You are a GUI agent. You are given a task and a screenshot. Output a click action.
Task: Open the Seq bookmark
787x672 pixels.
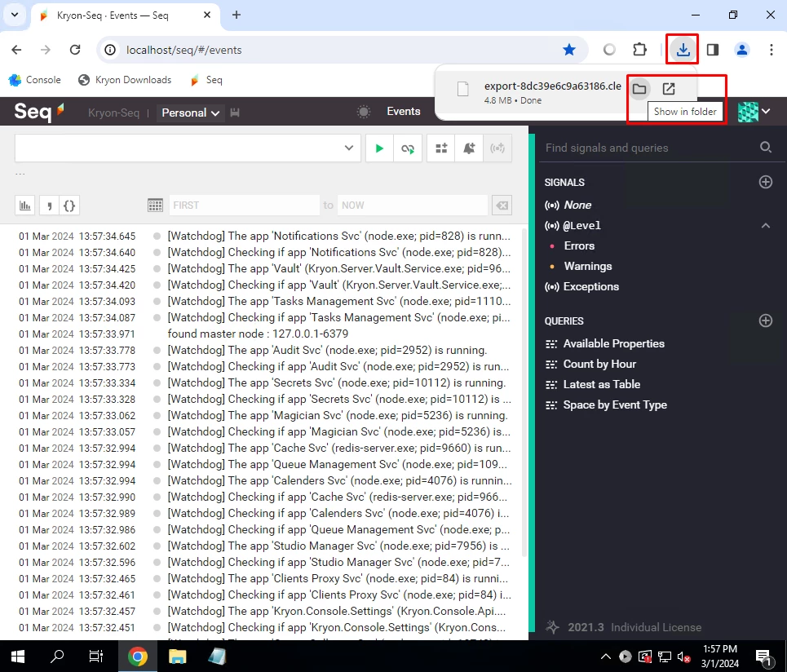206,80
